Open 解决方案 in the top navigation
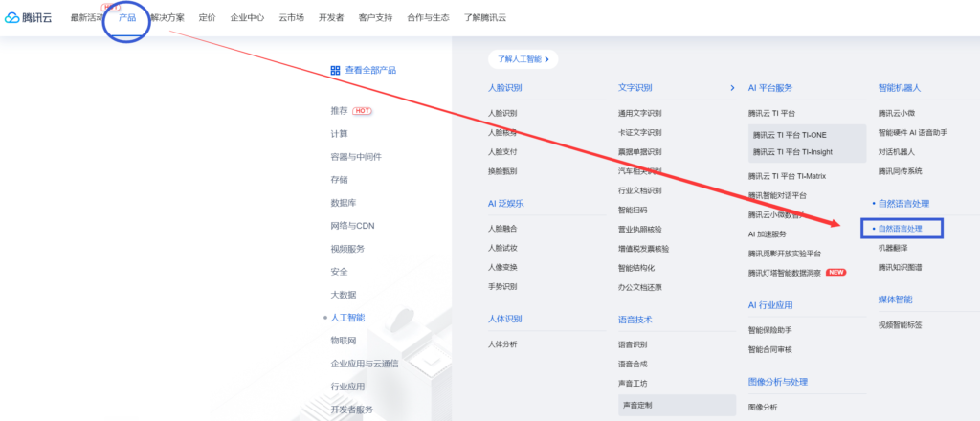This screenshot has height=421, width=980. coord(167,17)
